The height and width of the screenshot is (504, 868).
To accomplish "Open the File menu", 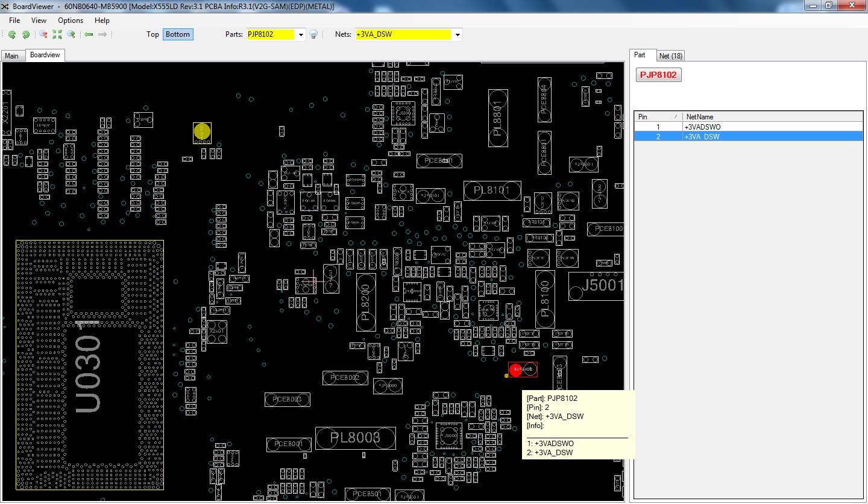I will pyautogui.click(x=14, y=20).
